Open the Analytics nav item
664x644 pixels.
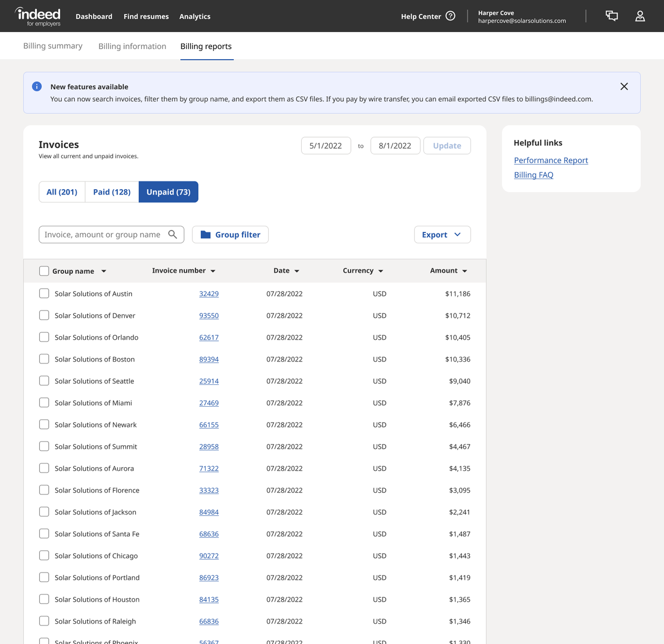point(195,16)
